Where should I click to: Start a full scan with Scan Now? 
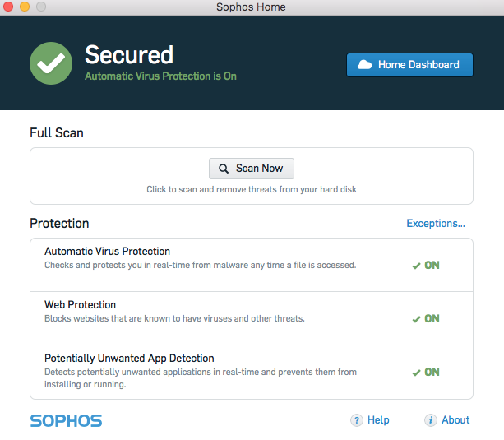(252, 169)
